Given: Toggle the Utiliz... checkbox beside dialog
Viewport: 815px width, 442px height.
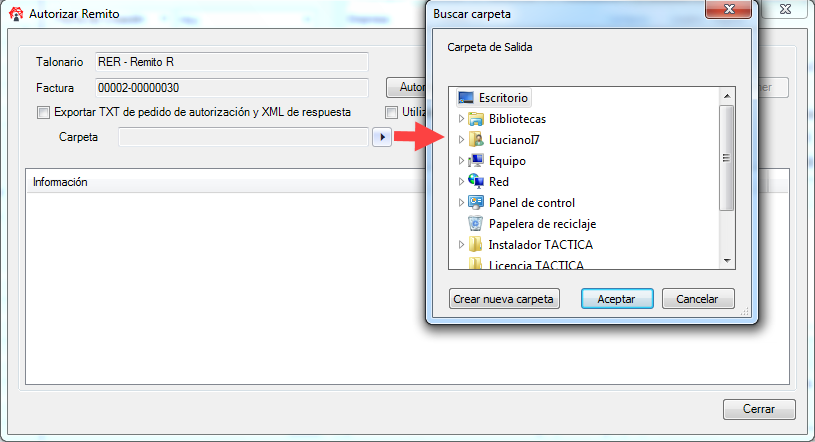Looking at the screenshot, I should pyautogui.click(x=391, y=112).
